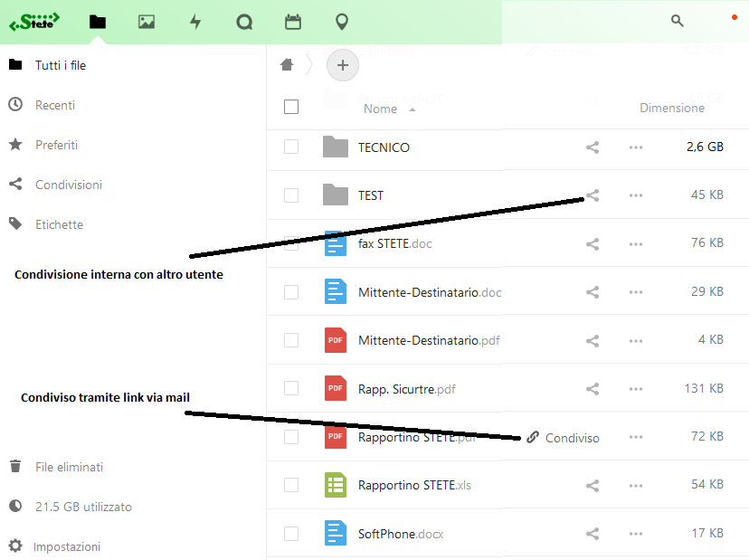Open Mittente-Destinatario.pdf by its name

pyautogui.click(x=429, y=339)
